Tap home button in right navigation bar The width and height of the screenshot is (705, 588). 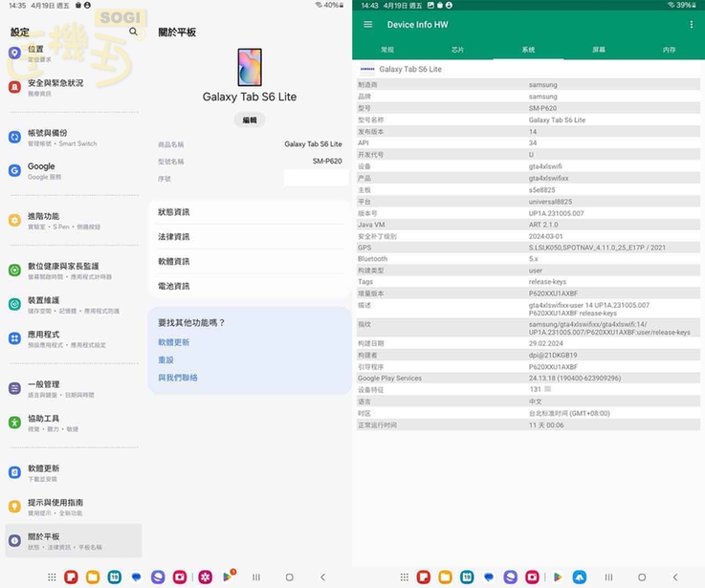642,577
